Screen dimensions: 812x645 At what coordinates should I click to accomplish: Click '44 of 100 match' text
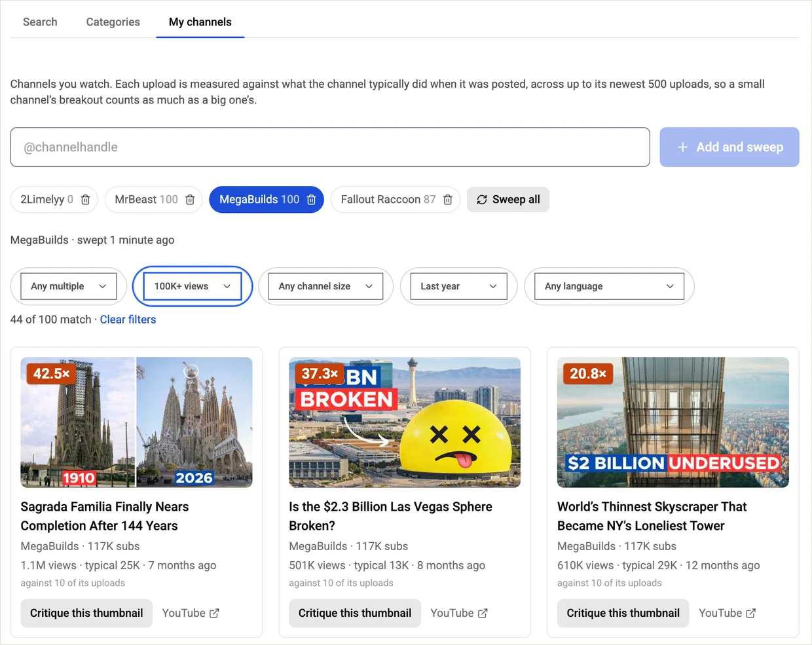(x=51, y=320)
